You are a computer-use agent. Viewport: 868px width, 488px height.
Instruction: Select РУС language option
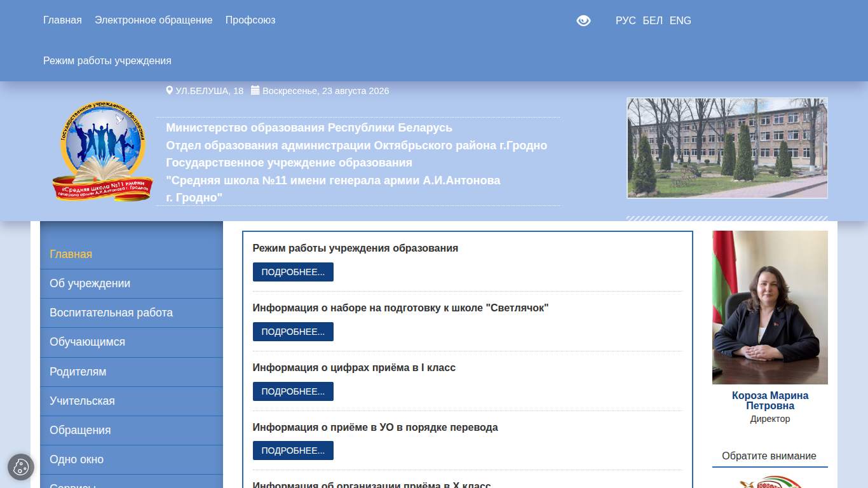click(x=625, y=20)
